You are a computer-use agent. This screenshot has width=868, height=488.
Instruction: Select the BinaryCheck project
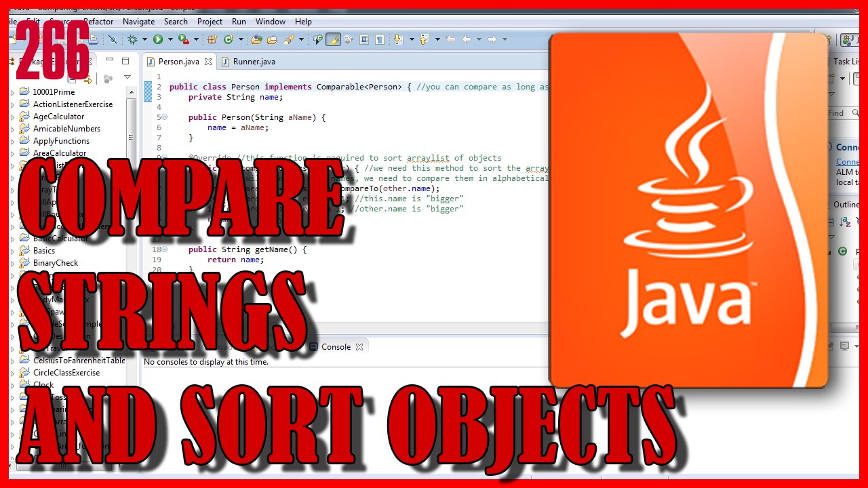coord(56,263)
